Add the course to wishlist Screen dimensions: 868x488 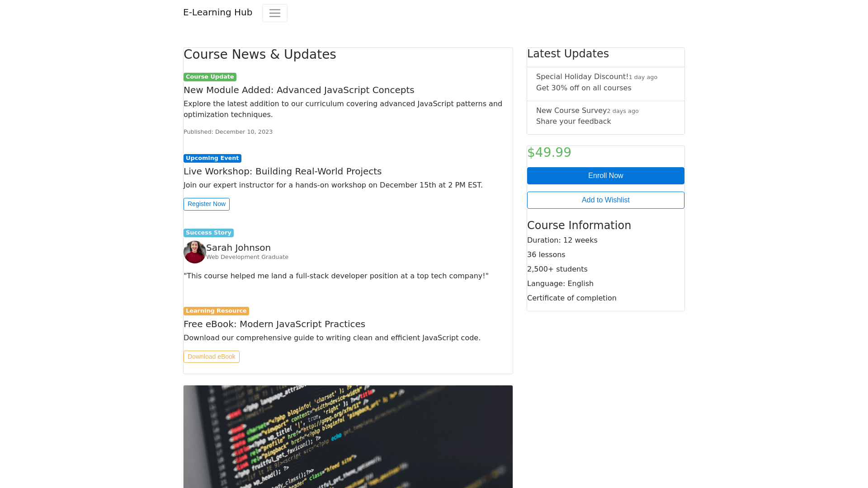pyautogui.click(x=605, y=200)
